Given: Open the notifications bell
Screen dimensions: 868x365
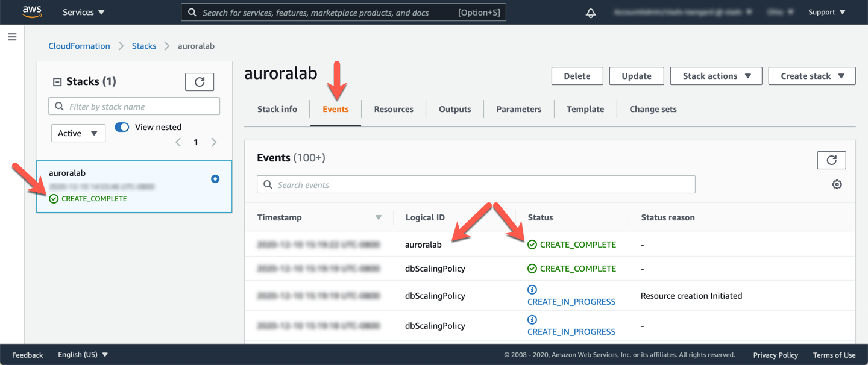Looking at the screenshot, I should 591,13.
